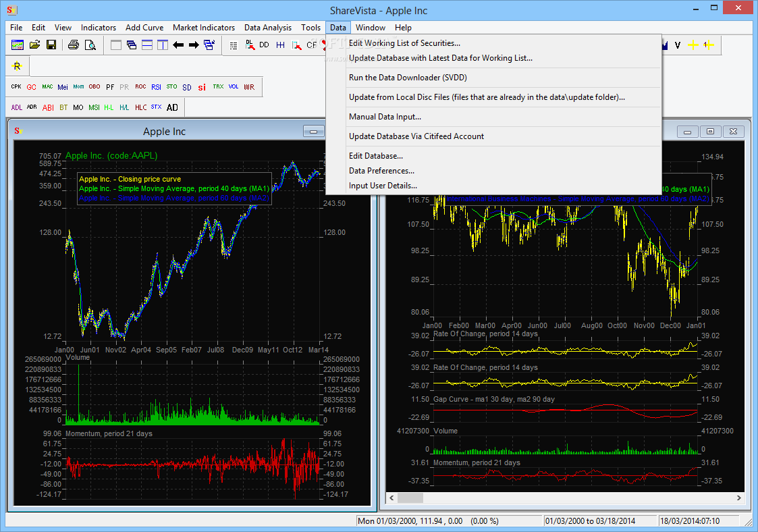The width and height of the screenshot is (758, 532).
Task: Click the V toolbar icon
Action: [x=678, y=45]
